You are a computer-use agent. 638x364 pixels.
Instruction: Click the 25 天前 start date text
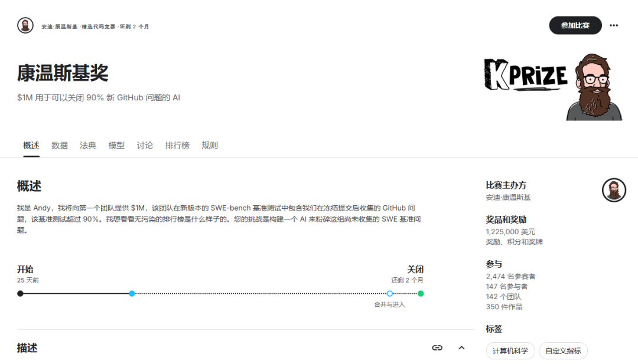point(28,280)
